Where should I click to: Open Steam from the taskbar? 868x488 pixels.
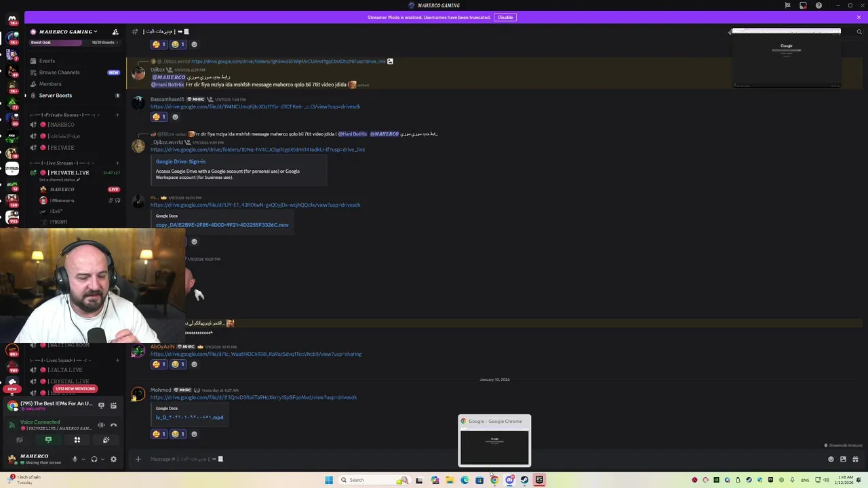point(524,480)
